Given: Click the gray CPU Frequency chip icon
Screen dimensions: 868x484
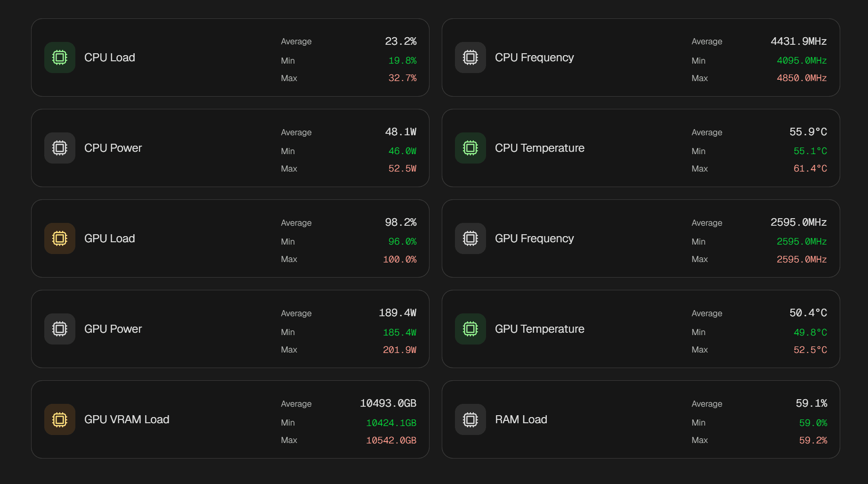Looking at the screenshot, I should [470, 57].
